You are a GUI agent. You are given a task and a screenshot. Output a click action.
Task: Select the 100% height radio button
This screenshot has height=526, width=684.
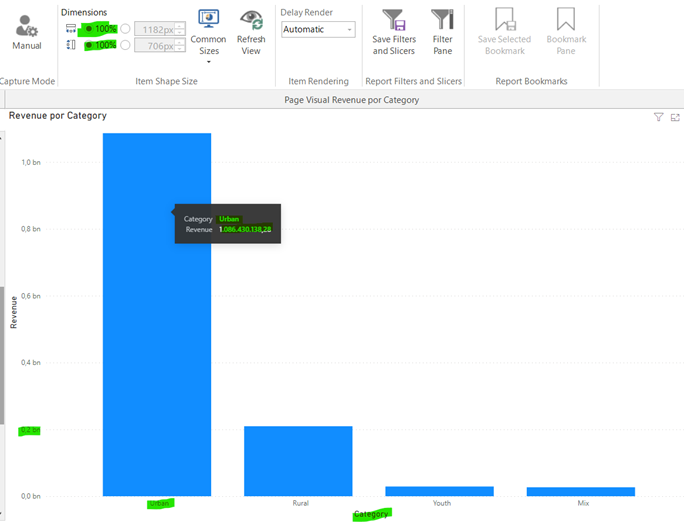88,45
